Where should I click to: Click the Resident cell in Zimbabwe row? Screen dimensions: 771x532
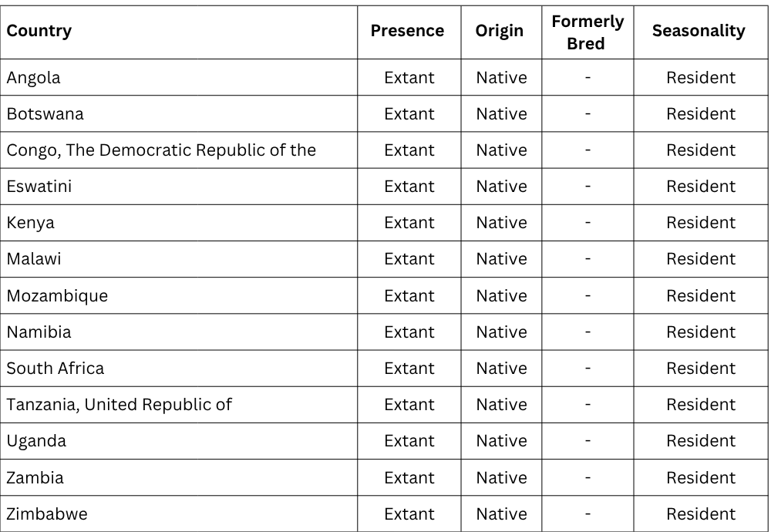(x=701, y=514)
